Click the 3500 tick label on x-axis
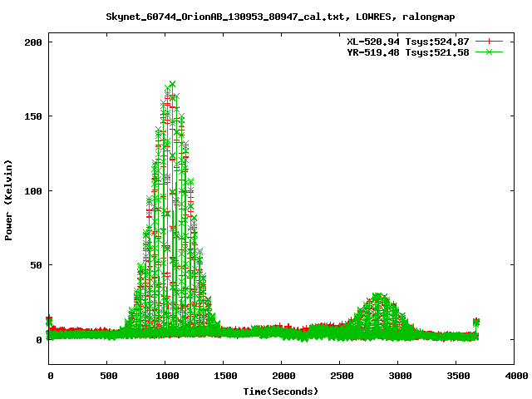 point(458,376)
